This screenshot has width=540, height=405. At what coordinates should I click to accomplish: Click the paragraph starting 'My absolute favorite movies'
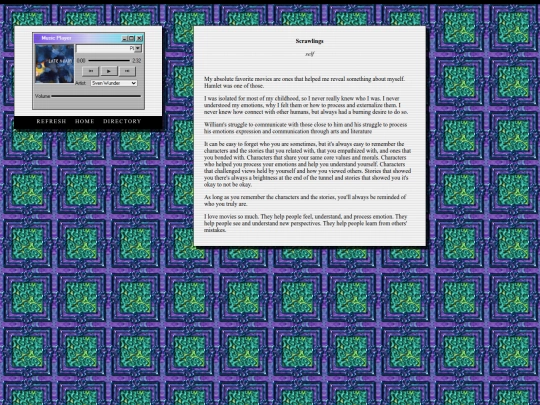pyautogui.click(x=304, y=82)
